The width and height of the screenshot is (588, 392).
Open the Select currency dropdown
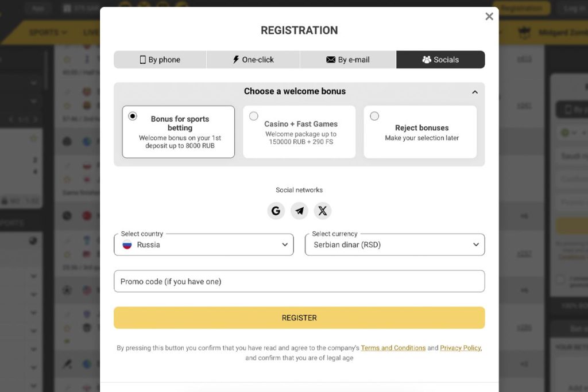click(x=394, y=244)
